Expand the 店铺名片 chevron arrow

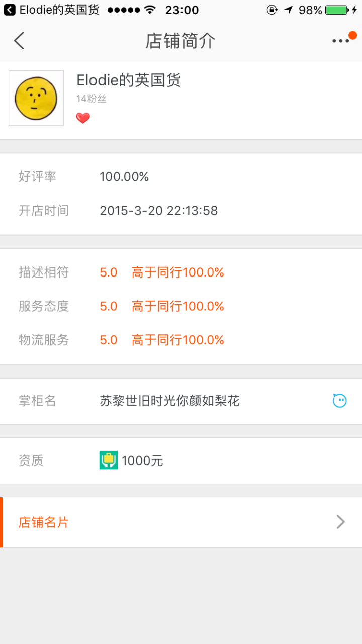tap(340, 522)
